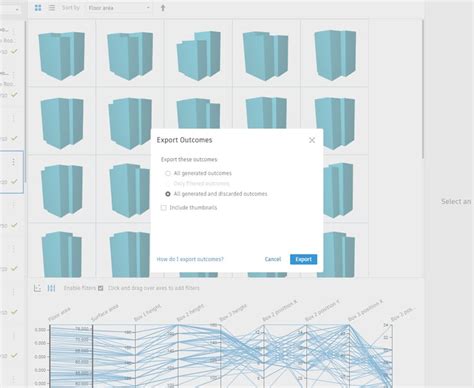Enable the Include thumbnails checkbox
This screenshot has width=474, height=388.
coord(163,208)
